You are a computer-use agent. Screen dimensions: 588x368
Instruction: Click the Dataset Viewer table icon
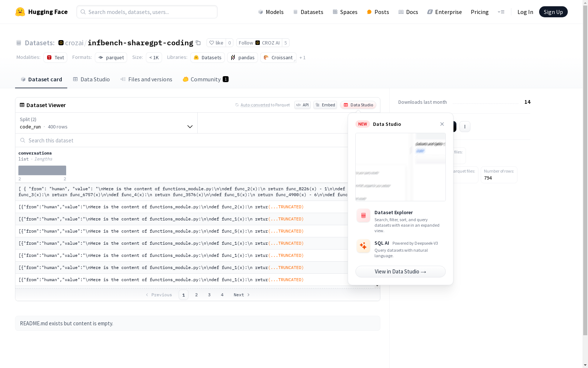[22, 105]
